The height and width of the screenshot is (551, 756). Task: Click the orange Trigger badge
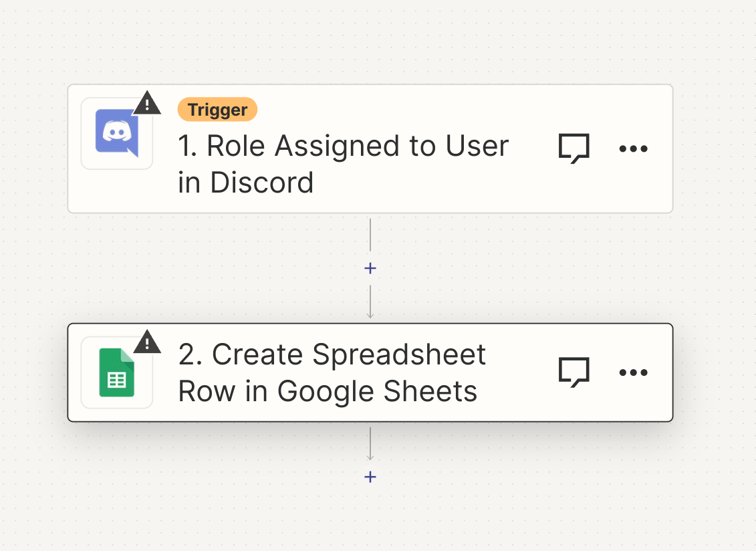click(x=217, y=110)
